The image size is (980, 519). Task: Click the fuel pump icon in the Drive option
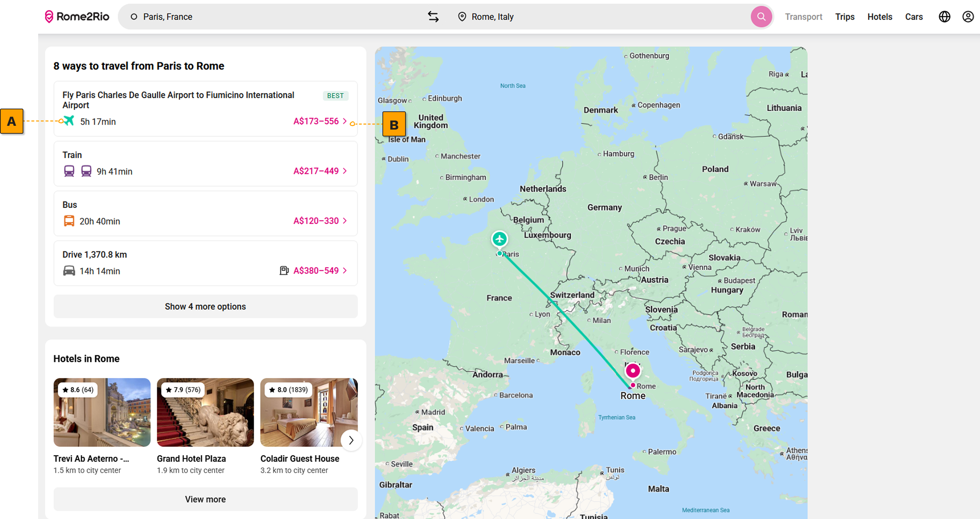tap(284, 270)
